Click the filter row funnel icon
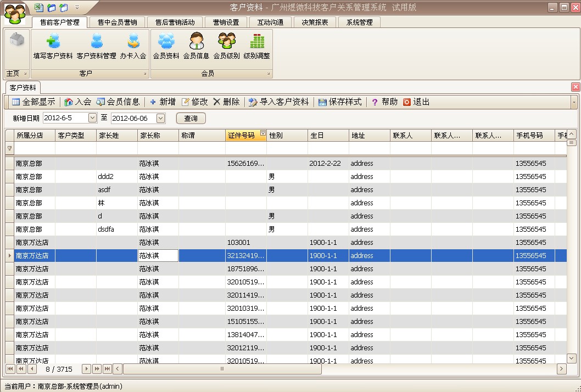The height and width of the screenshot is (392, 581). point(10,148)
